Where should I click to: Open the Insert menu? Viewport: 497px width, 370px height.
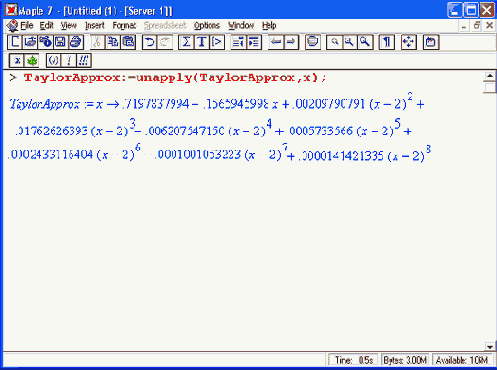[95, 26]
